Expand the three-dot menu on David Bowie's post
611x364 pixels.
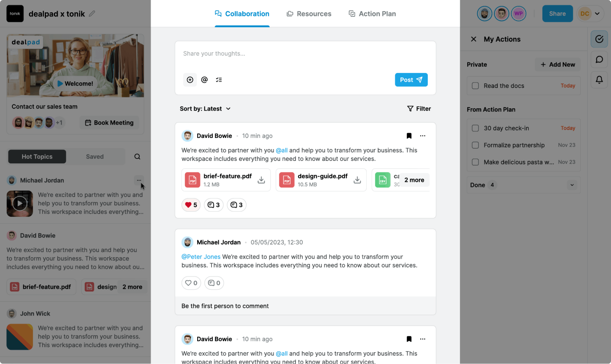tap(423, 135)
